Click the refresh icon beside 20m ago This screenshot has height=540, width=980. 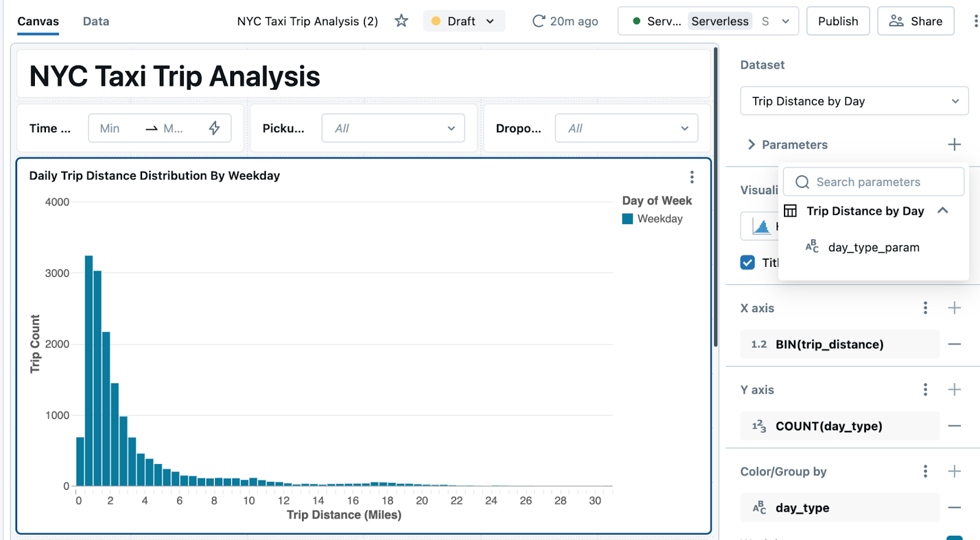pos(538,21)
